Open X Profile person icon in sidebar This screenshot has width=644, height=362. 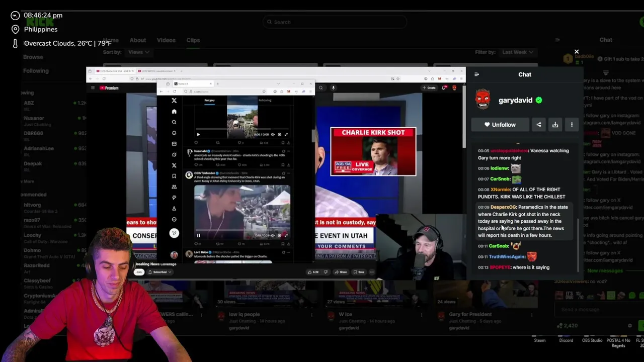174,208
